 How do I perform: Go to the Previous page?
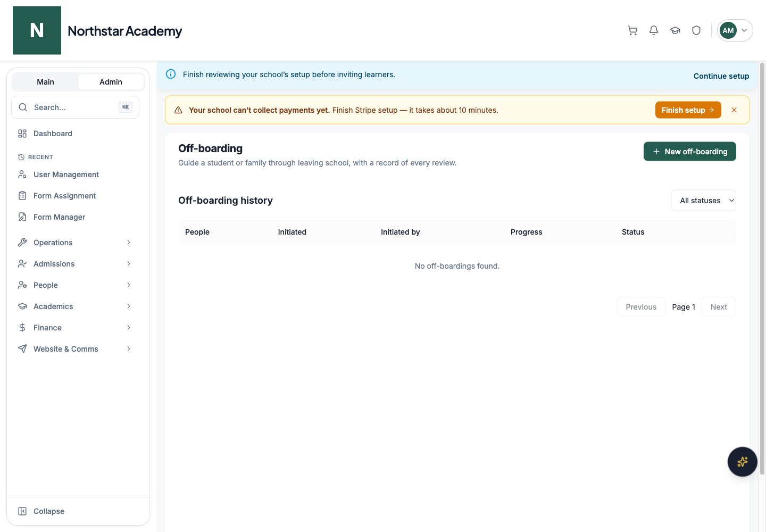(x=641, y=307)
